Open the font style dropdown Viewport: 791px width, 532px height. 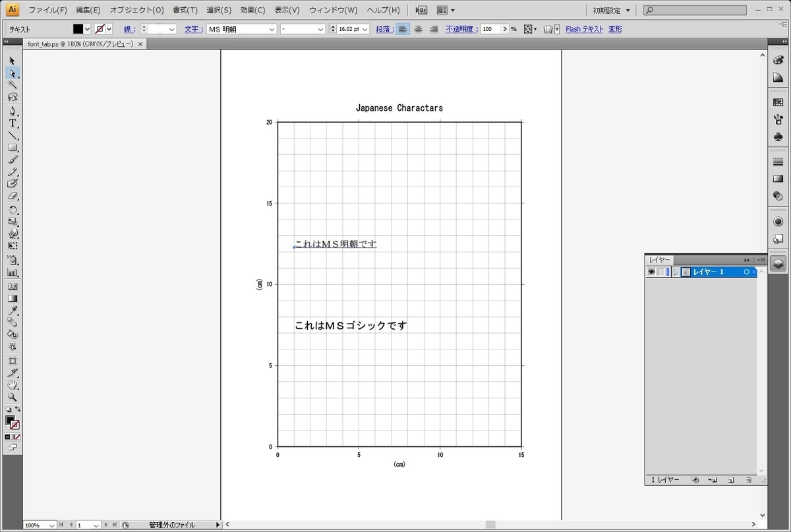(321, 29)
